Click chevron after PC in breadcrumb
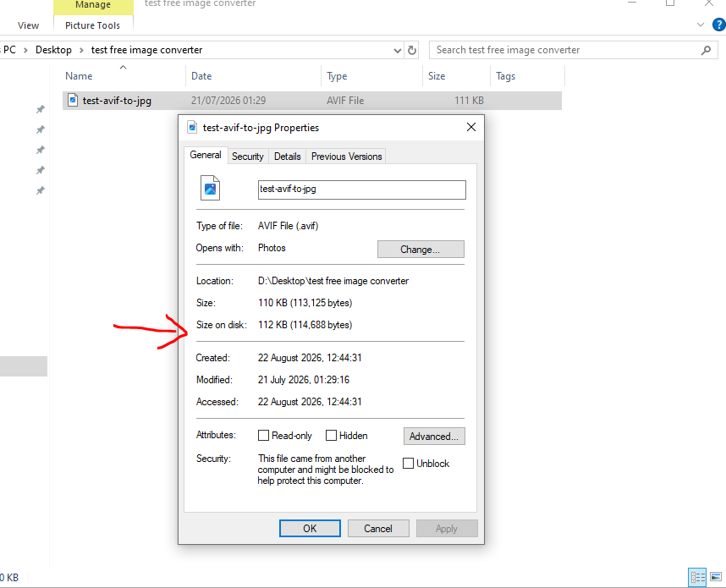 coord(25,50)
